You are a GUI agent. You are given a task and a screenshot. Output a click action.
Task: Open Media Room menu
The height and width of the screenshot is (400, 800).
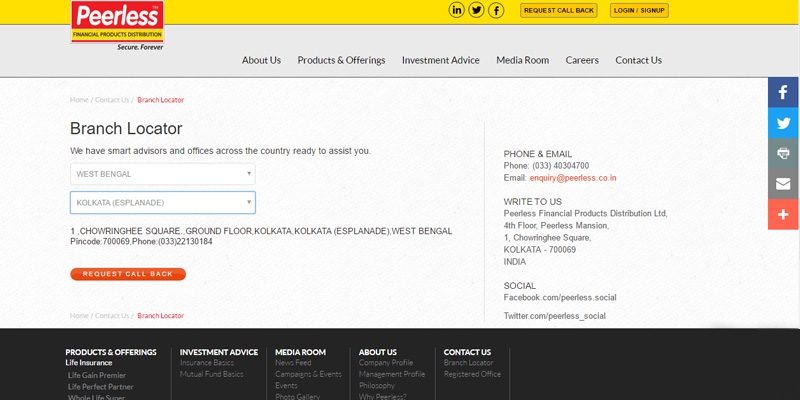coord(522,60)
